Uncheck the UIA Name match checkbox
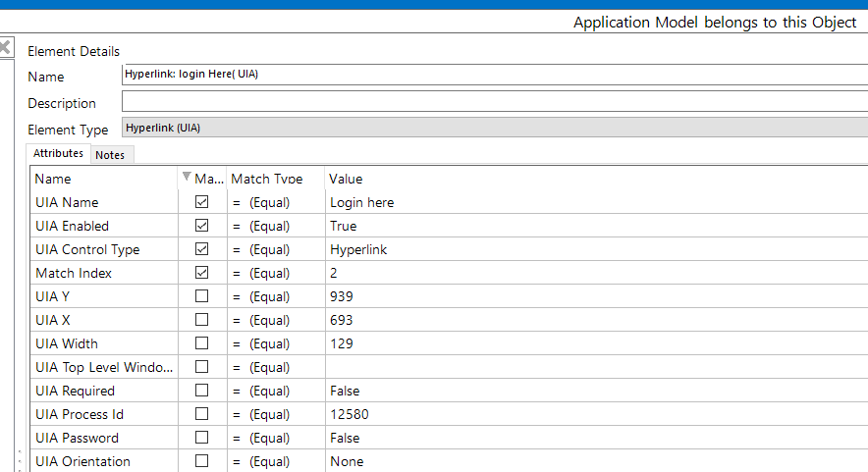 tap(202, 202)
